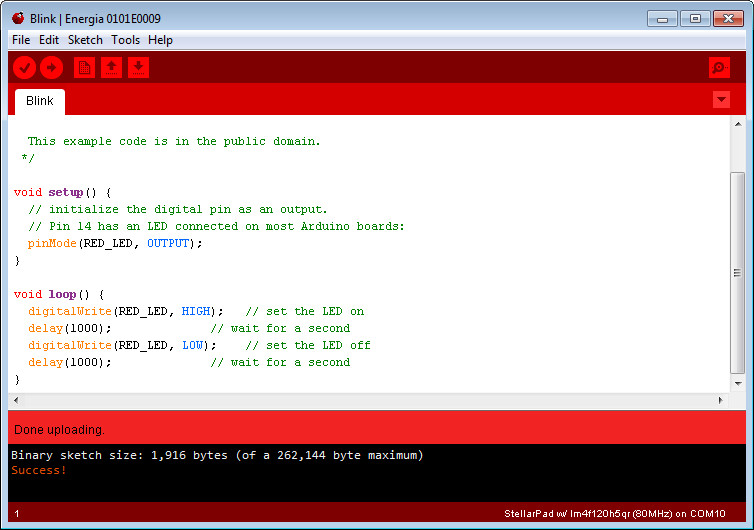The height and width of the screenshot is (530, 754).
Task: Click the 'Done uploading.' status message
Action: (x=59, y=430)
